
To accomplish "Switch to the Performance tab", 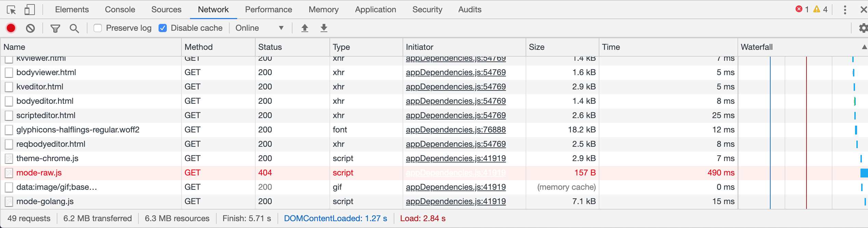I will coord(269,10).
